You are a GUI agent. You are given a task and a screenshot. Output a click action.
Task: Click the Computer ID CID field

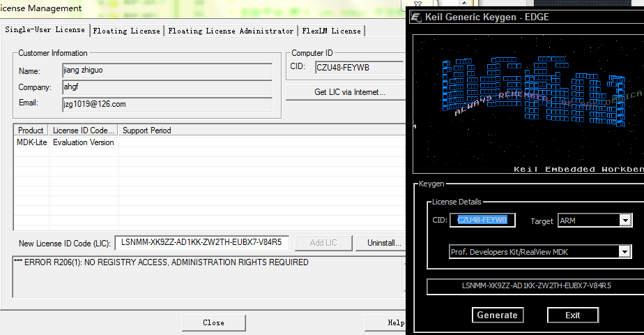pyautogui.click(x=358, y=68)
